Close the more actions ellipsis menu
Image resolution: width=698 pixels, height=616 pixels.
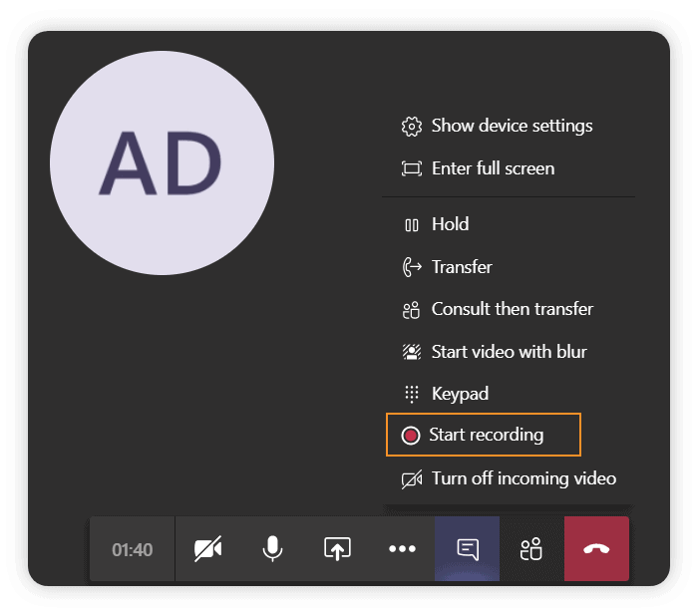pyautogui.click(x=402, y=549)
